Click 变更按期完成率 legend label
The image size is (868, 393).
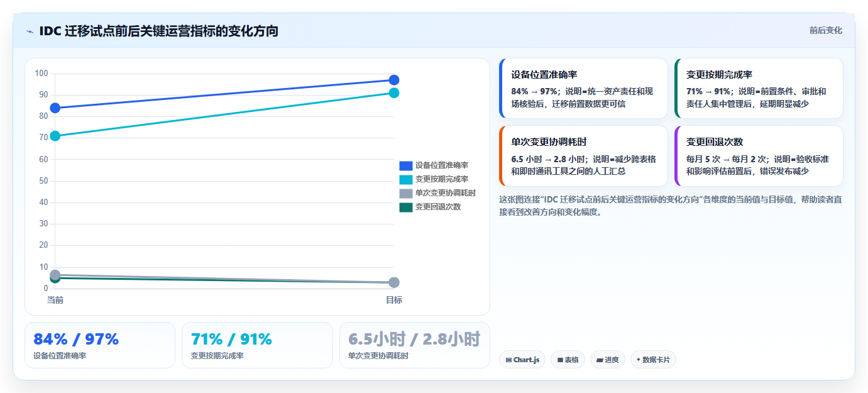pos(441,179)
